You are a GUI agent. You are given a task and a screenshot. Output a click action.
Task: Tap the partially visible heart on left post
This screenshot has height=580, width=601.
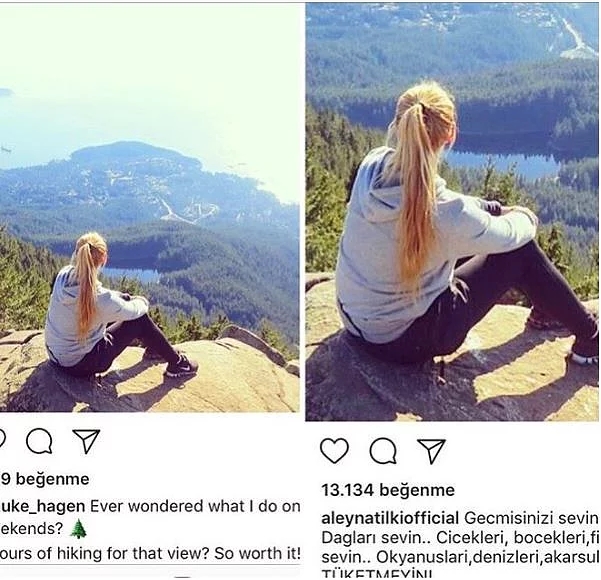point(2,438)
